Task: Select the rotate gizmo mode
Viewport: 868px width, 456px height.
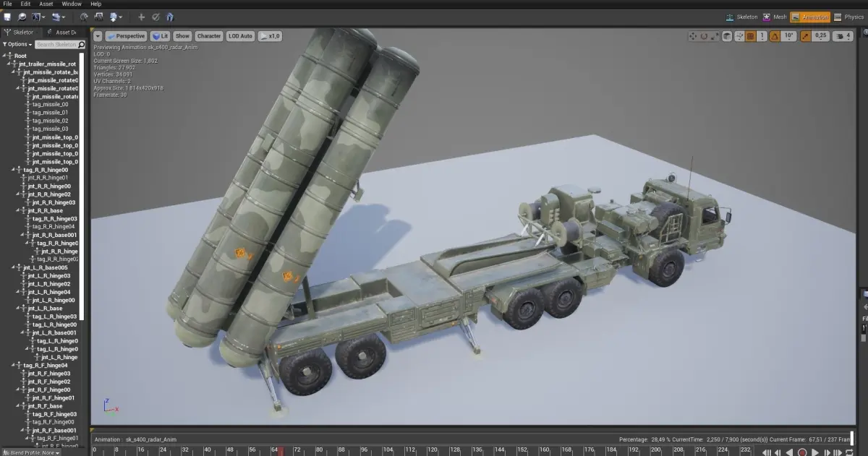Action: coord(704,36)
